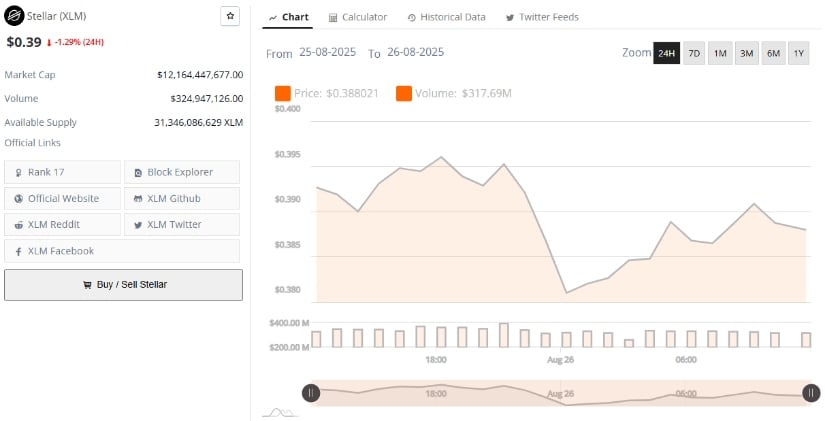Click the Buy / Sell Stellar button
Image resolution: width=825 pixels, height=421 pixels.
point(124,285)
